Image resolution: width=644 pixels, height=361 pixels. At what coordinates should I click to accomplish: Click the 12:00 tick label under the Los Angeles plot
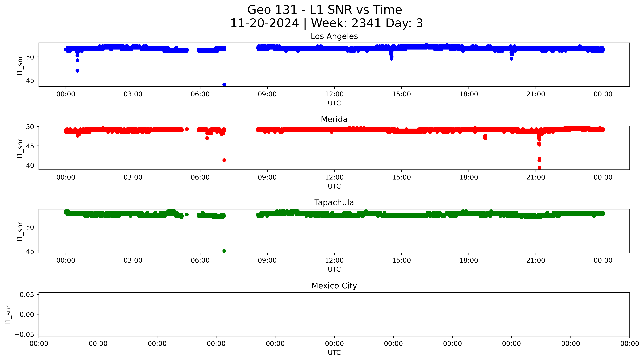[x=334, y=94]
